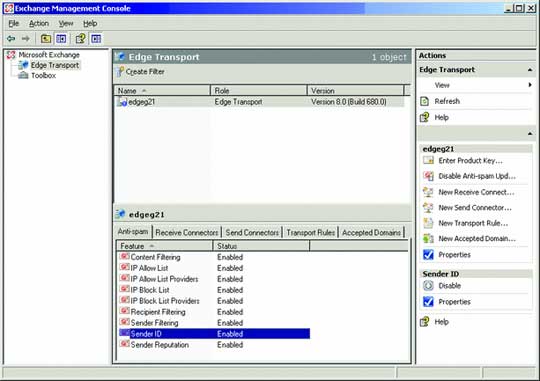This screenshot has height=381, width=540.
Task: Click the Edge Transport header icon
Action: pos(120,56)
